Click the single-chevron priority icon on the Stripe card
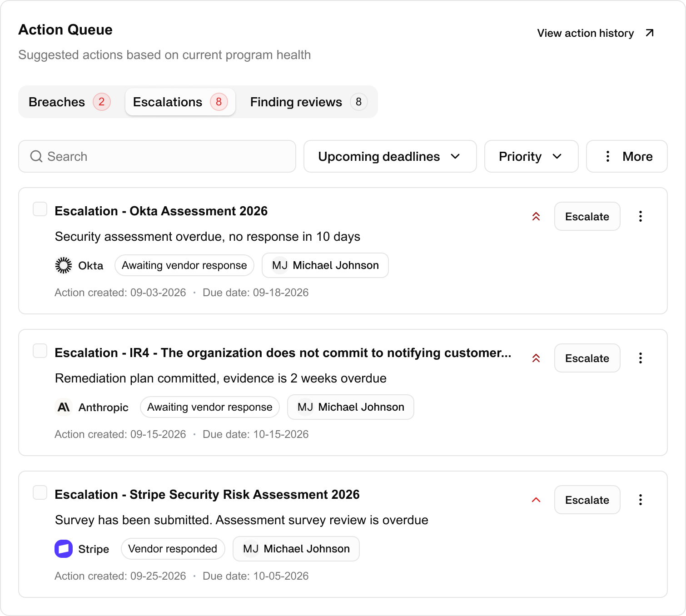The height and width of the screenshot is (616, 686). click(x=536, y=500)
